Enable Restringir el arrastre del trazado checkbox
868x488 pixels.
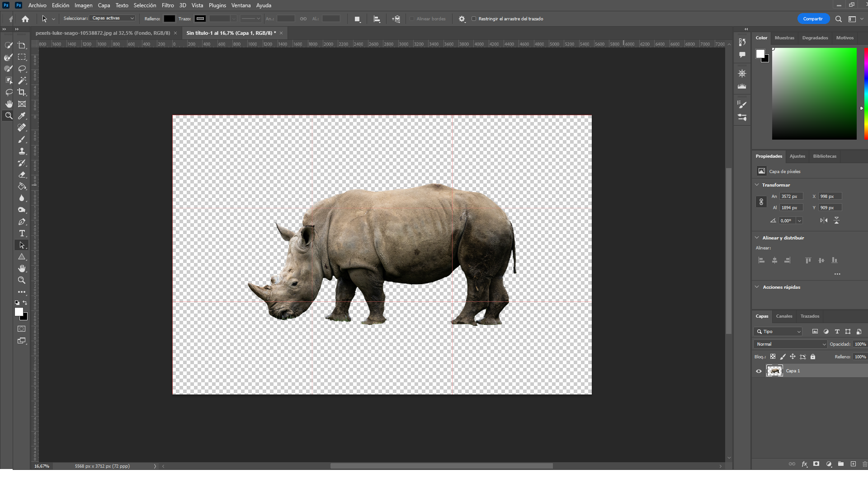[x=474, y=19]
